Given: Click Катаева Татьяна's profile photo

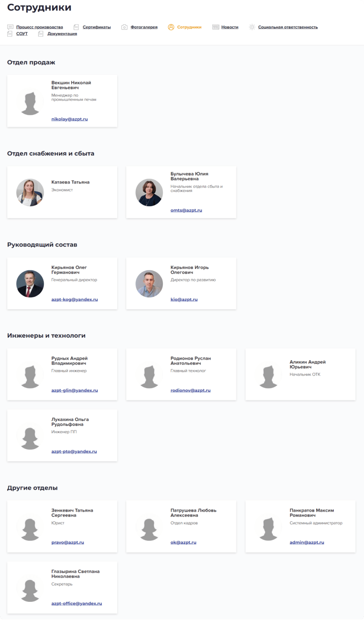Looking at the screenshot, I should coord(30,192).
